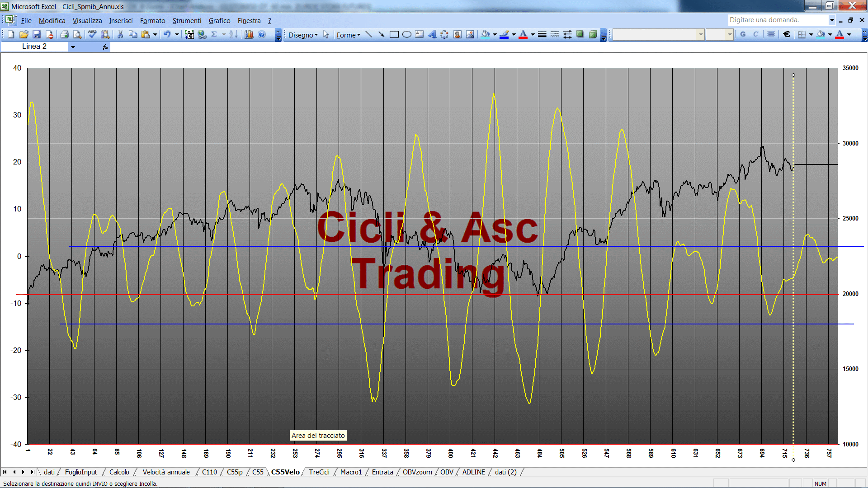Image resolution: width=868 pixels, height=488 pixels.
Task: Open a file using the folder icon
Action: [x=24, y=34]
